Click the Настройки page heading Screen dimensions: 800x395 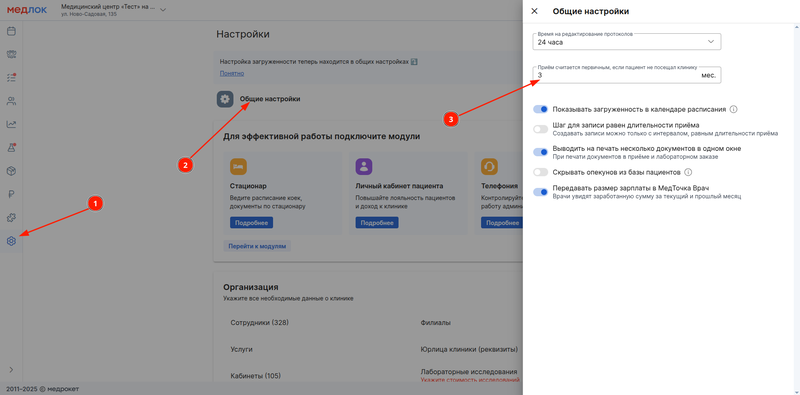pyautogui.click(x=243, y=34)
